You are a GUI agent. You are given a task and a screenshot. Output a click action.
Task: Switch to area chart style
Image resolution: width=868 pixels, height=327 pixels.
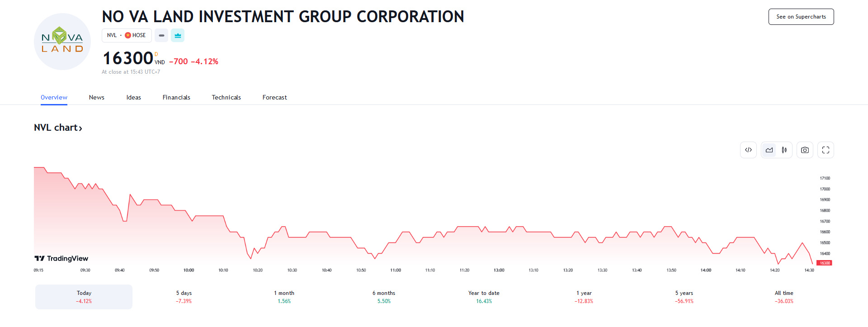[769, 150]
